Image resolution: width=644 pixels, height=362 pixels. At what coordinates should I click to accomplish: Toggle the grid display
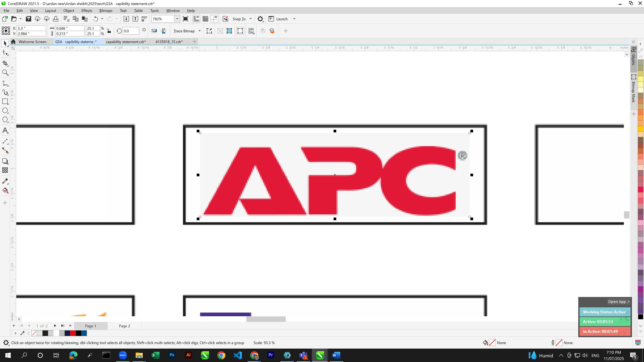click(205, 19)
